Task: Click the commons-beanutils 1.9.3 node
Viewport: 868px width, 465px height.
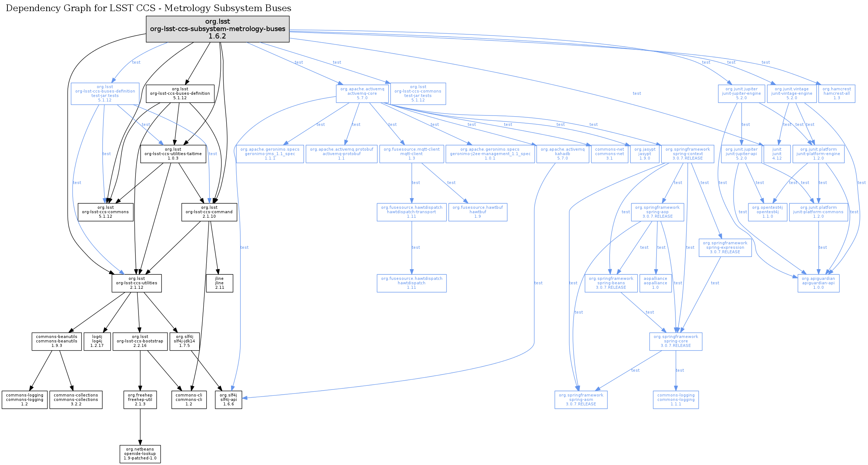Action: pyautogui.click(x=57, y=341)
